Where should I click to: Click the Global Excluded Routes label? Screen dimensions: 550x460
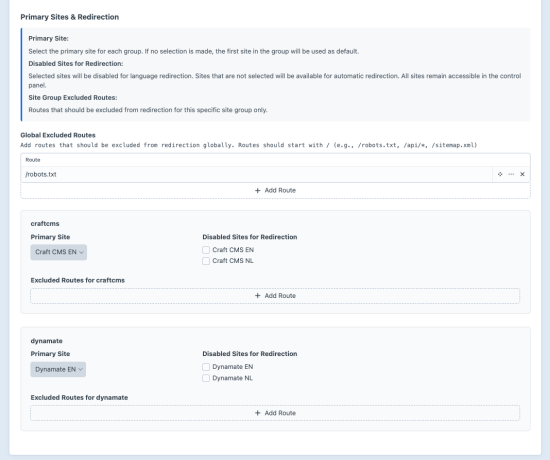click(58, 135)
